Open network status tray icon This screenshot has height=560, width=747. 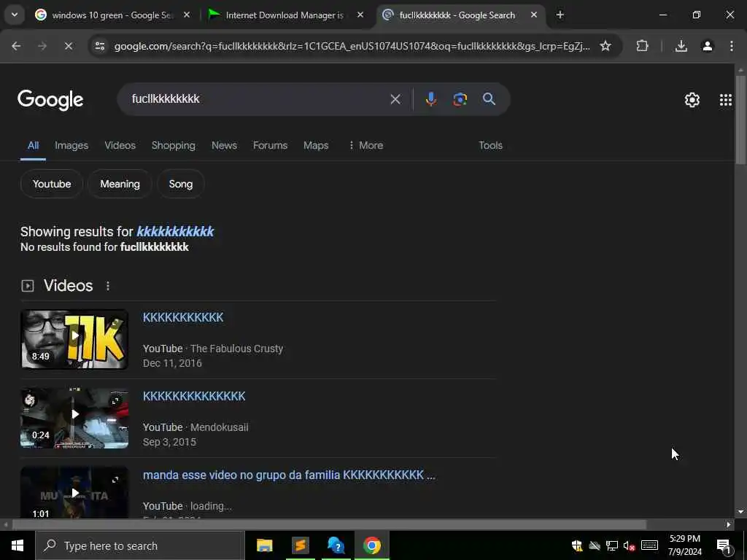(x=612, y=545)
